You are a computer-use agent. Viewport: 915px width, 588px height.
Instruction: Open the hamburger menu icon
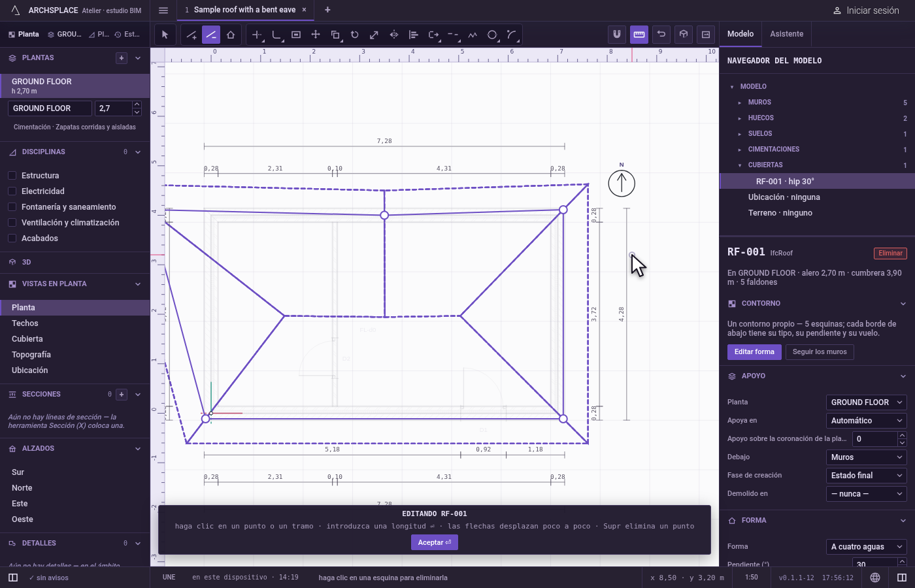pyautogui.click(x=163, y=10)
